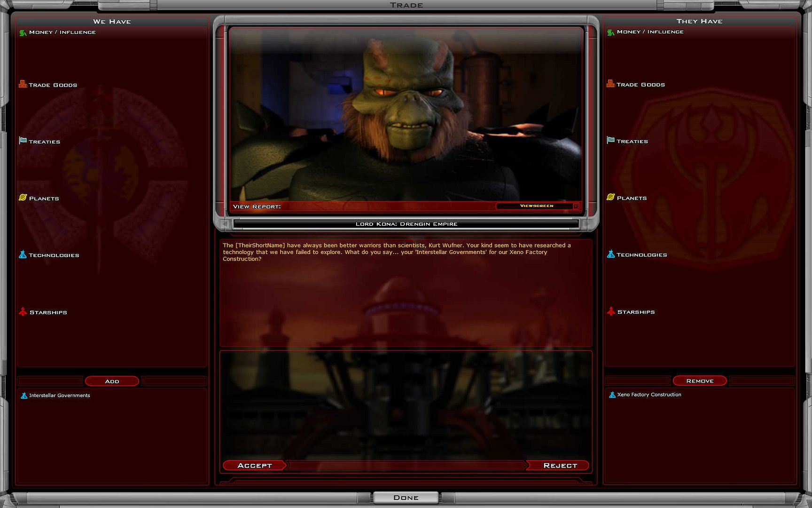Click the Starships icon under They Have

610,311
